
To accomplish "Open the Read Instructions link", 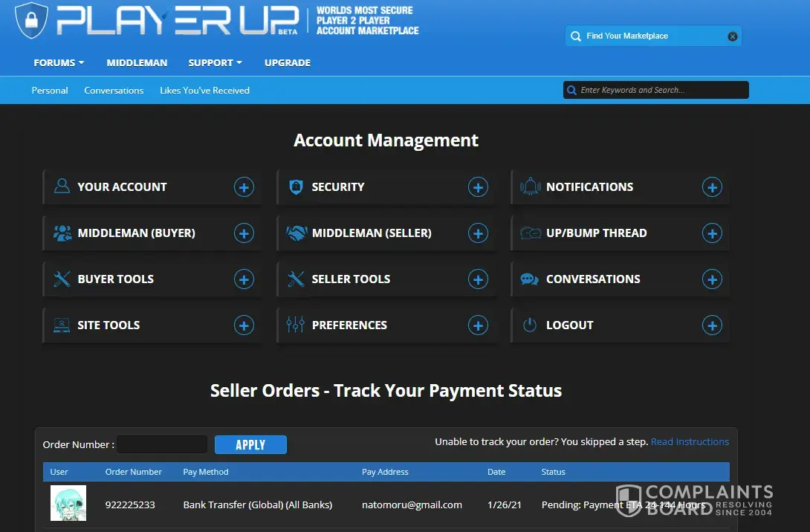I will pyautogui.click(x=690, y=442).
